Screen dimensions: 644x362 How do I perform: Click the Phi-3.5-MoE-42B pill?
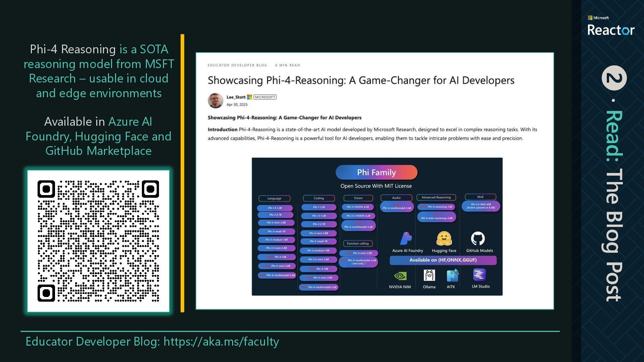[x=481, y=206]
